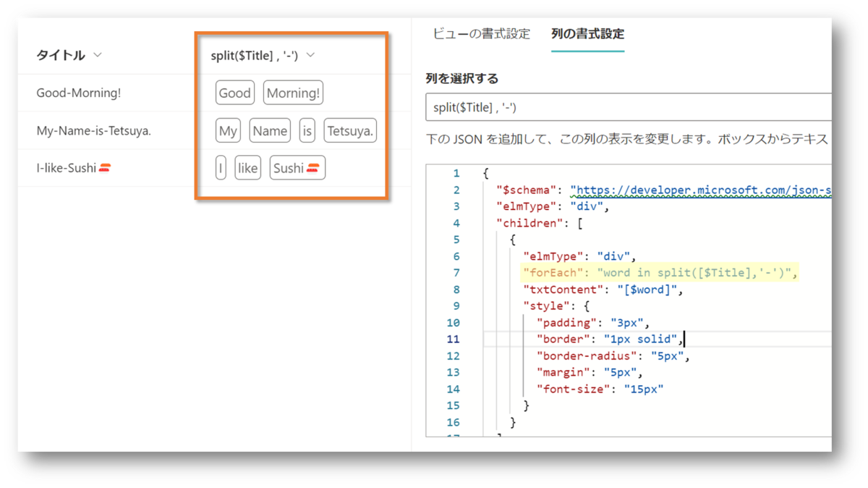
Task: Click the 'I' word chip
Action: (221, 168)
